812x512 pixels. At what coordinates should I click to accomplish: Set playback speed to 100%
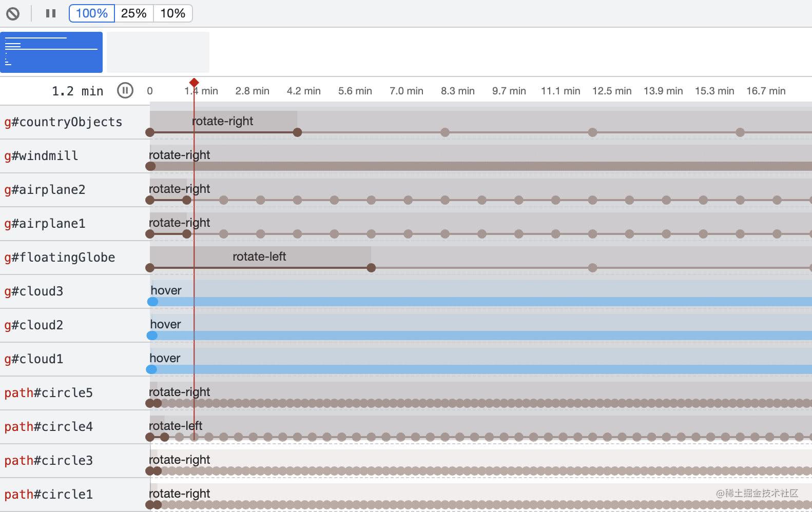[x=92, y=13]
